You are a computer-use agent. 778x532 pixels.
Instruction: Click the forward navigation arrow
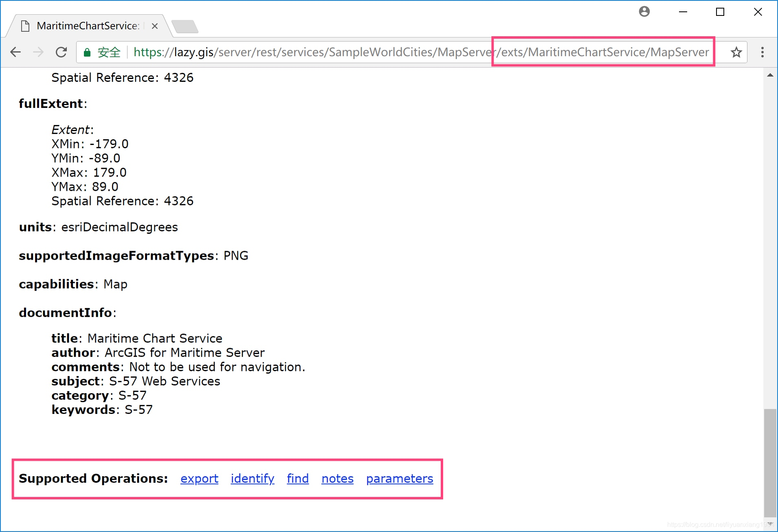(38, 52)
